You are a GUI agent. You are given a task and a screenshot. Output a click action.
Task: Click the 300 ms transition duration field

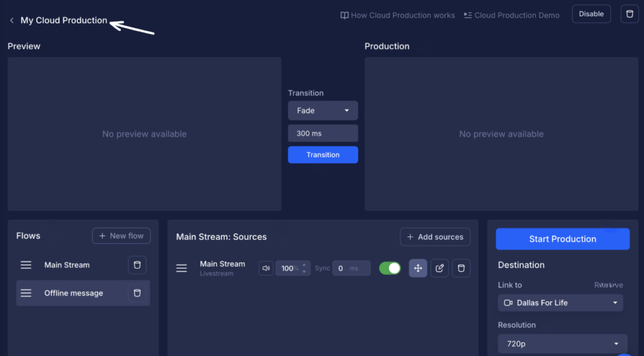pos(323,133)
